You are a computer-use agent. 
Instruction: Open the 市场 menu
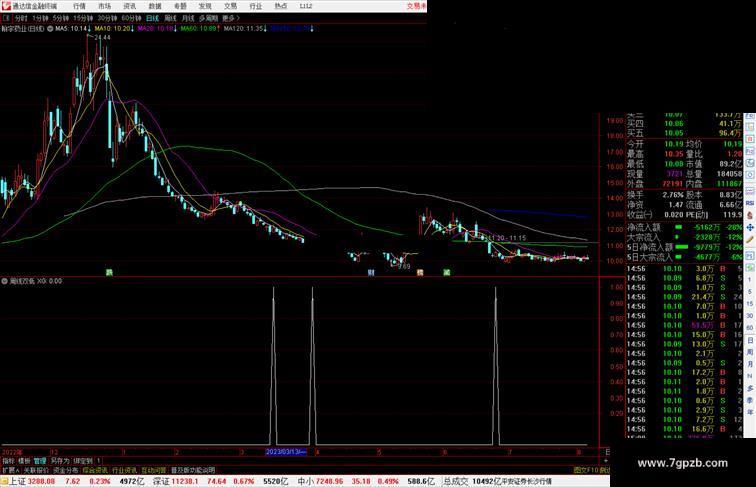(x=104, y=6)
